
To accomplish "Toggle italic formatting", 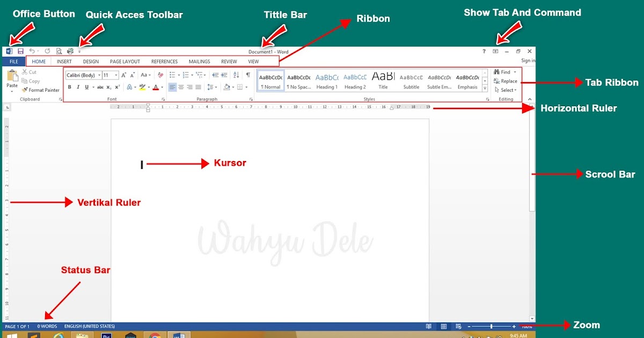I will pos(78,86).
